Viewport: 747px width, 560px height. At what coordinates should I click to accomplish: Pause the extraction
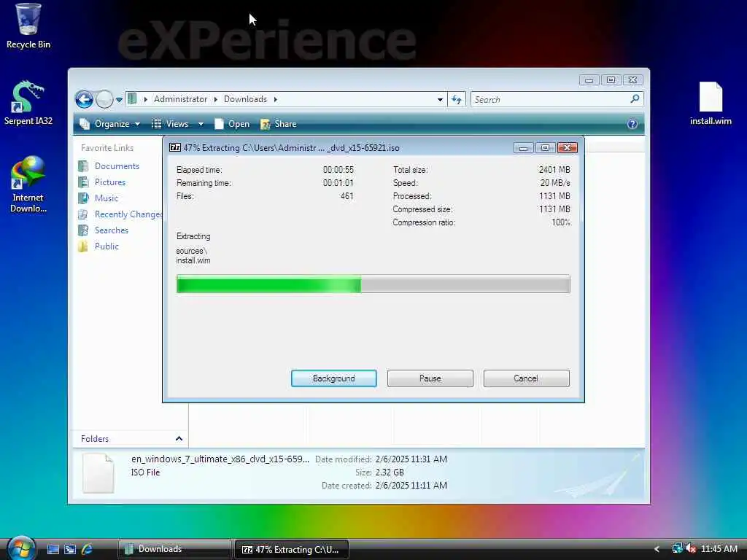coord(430,378)
